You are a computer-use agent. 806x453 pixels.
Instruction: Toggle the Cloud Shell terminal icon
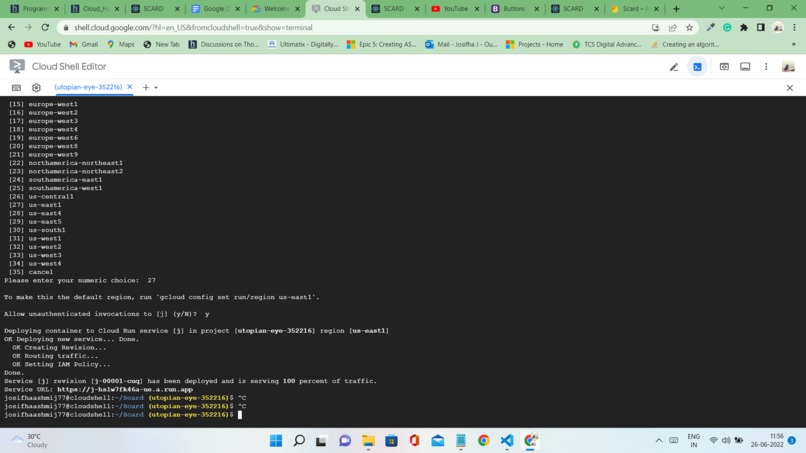point(697,67)
